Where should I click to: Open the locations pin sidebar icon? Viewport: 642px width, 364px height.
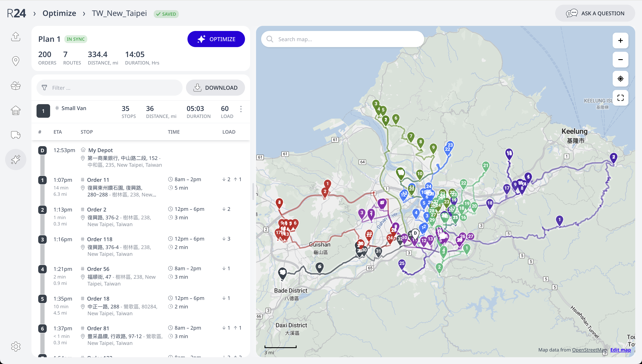coord(15,61)
